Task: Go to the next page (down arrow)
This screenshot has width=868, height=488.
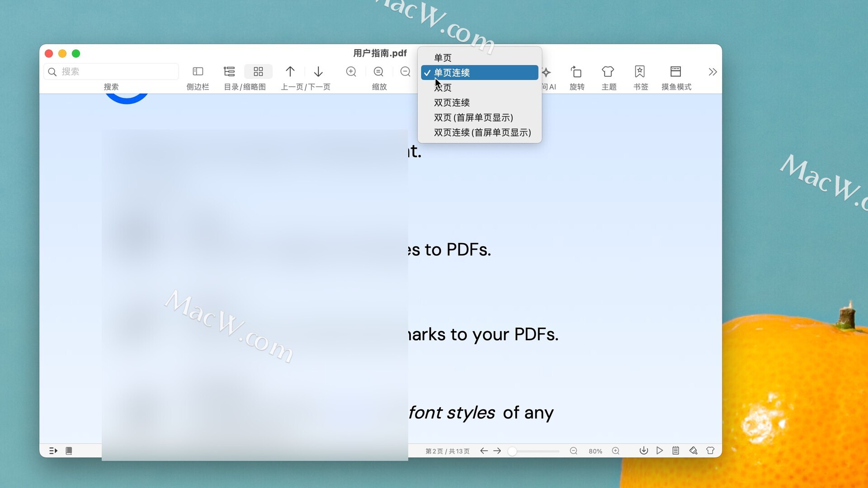Action: pyautogui.click(x=318, y=71)
